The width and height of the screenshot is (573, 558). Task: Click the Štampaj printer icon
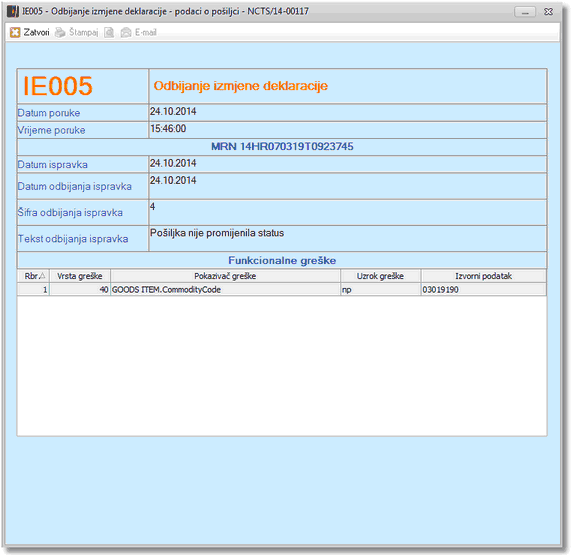(60, 33)
